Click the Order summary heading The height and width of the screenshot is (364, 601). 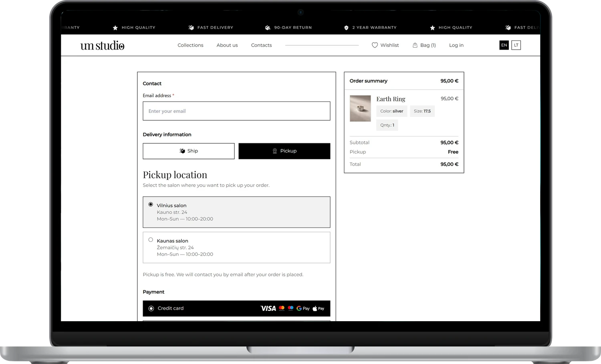click(368, 81)
